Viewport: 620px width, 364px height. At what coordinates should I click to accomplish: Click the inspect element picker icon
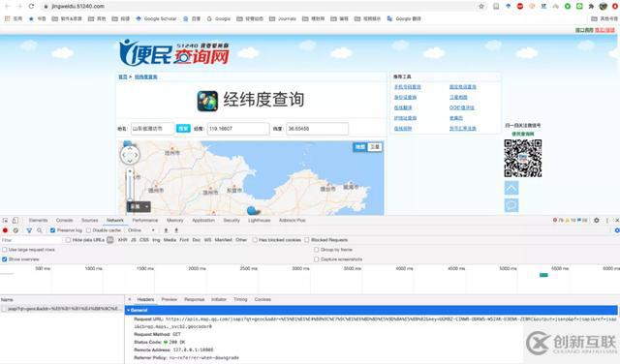(x=6, y=220)
